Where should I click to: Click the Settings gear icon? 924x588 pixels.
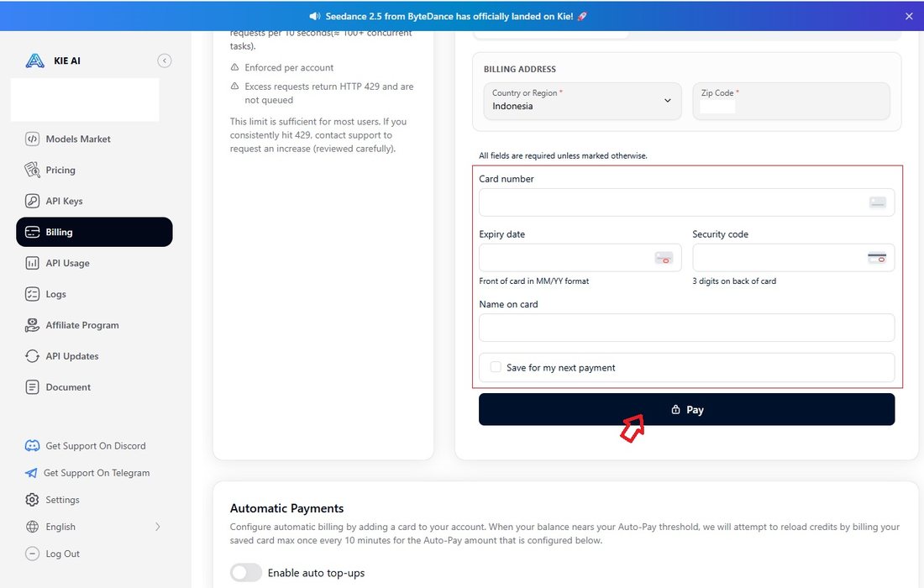pos(32,500)
